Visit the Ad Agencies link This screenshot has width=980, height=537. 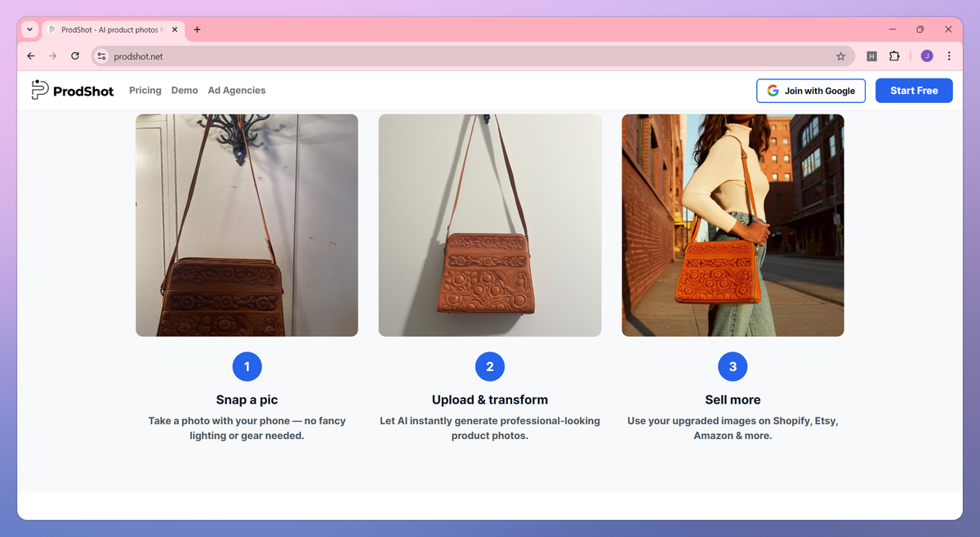237,91
